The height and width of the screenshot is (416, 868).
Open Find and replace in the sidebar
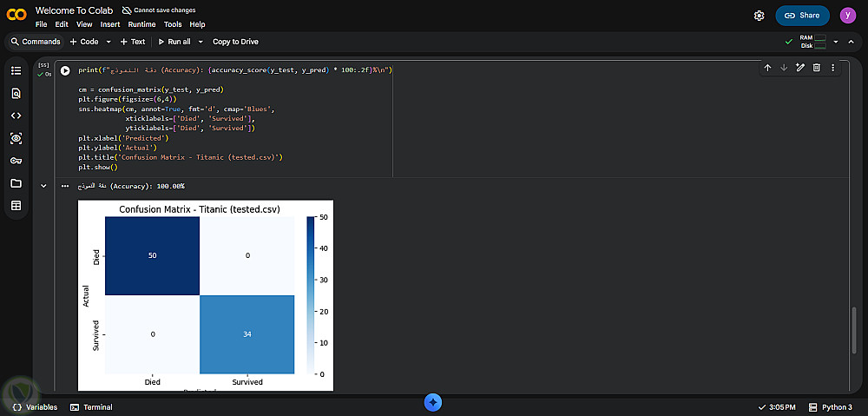16,94
